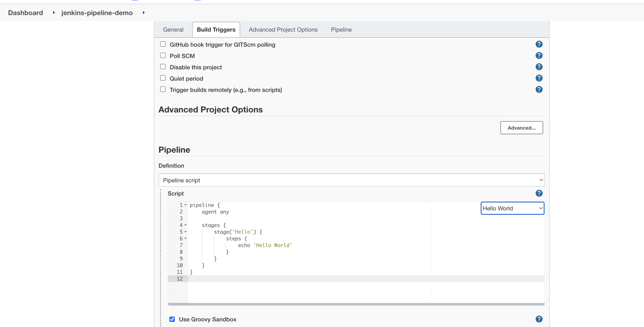Open the Script field help icon
Image resolution: width=644 pixels, height=327 pixels.
coord(539,193)
